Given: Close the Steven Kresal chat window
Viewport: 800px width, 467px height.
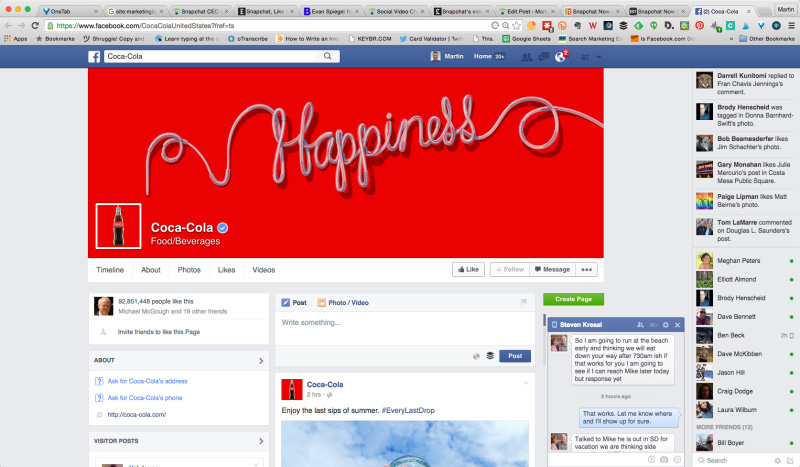Looking at the screenshot, I should (677, 325).
